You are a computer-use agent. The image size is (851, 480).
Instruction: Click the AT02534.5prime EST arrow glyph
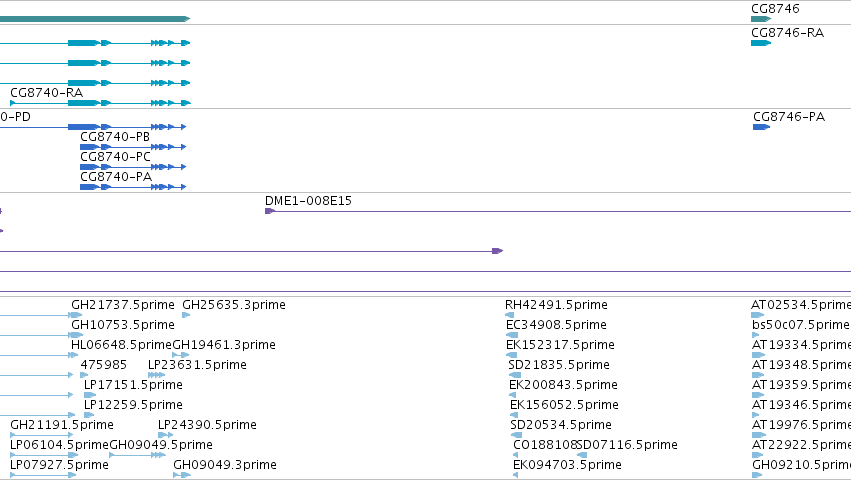758,315
